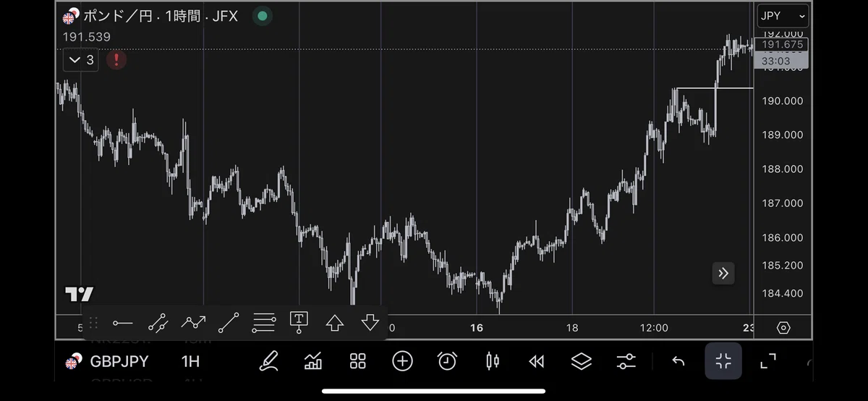This screenshot has width=868, height=401.
Task: Add an up arrow marker
Action: tap(334, 323)
